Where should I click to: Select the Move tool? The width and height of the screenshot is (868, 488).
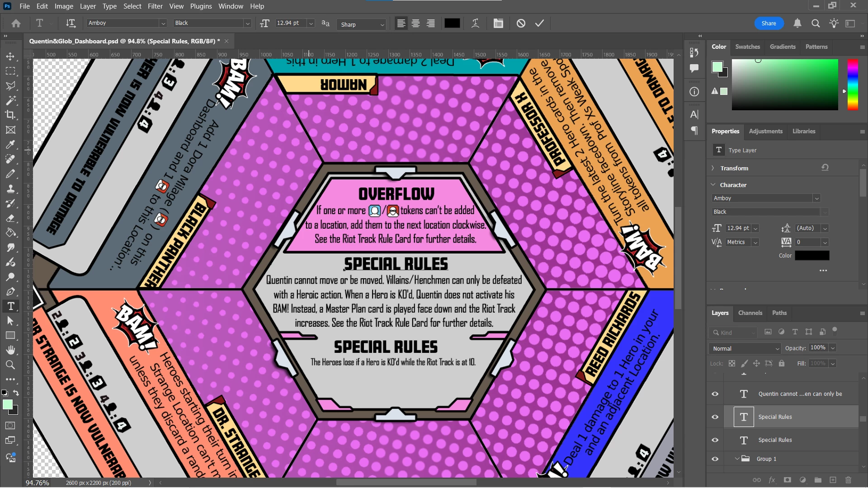pos(10,56)
